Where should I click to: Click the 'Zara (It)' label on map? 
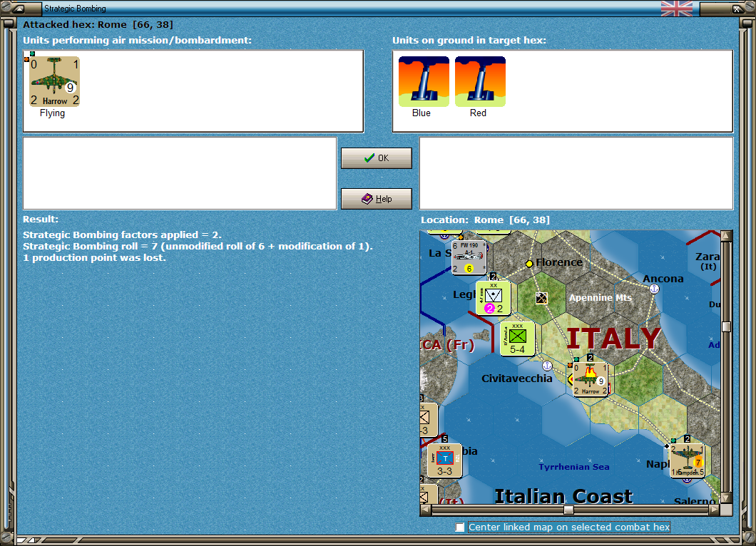(x=708, y=261)
